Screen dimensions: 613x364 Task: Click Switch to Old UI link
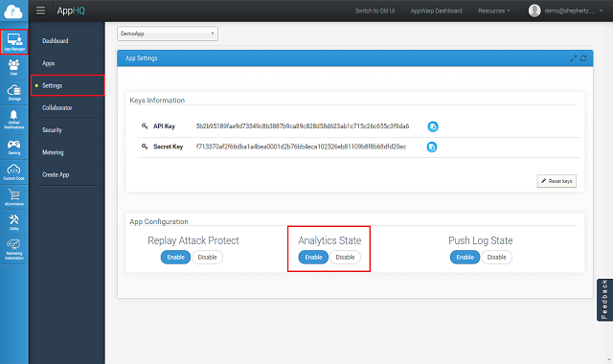375,11
